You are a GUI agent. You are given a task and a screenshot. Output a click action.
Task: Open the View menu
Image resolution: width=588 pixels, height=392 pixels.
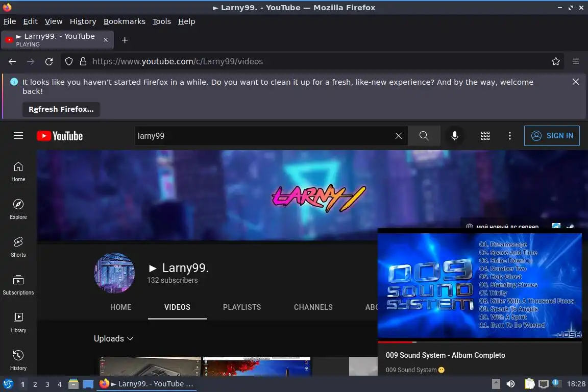click(x=54, y=21)
